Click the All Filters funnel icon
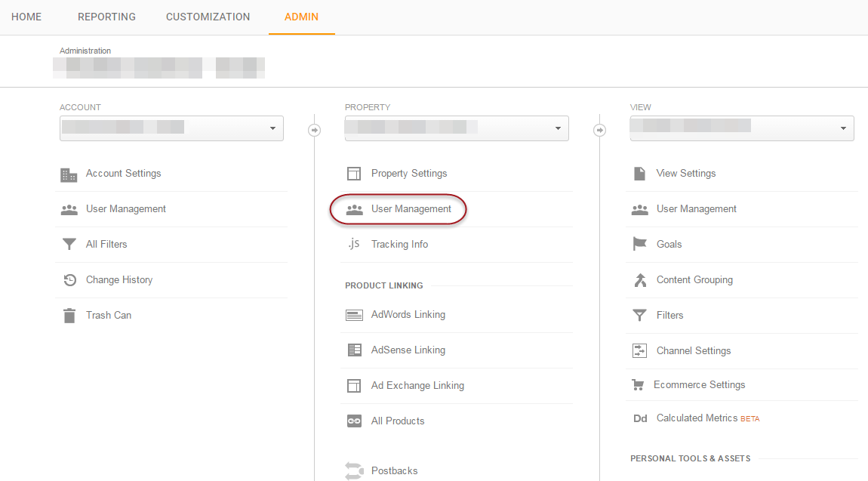The width and height of the screenshot is (868, 481). tap(69, 245)
